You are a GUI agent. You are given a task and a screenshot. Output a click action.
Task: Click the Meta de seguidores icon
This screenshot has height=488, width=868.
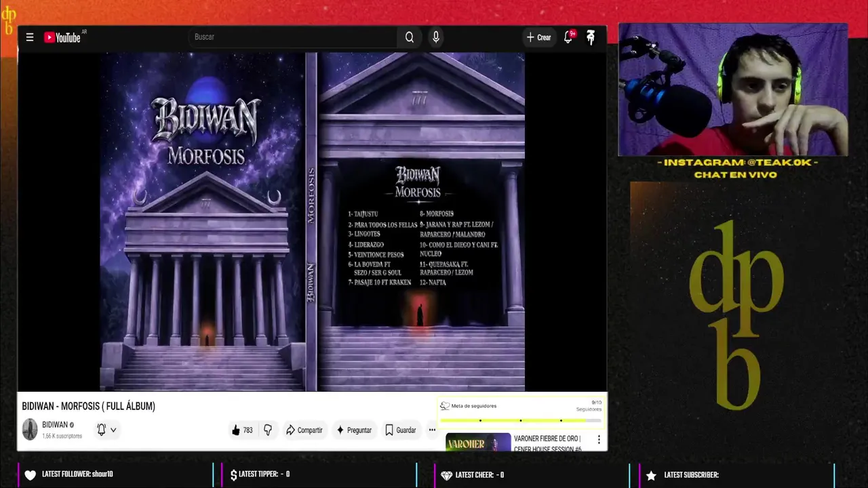445,406
